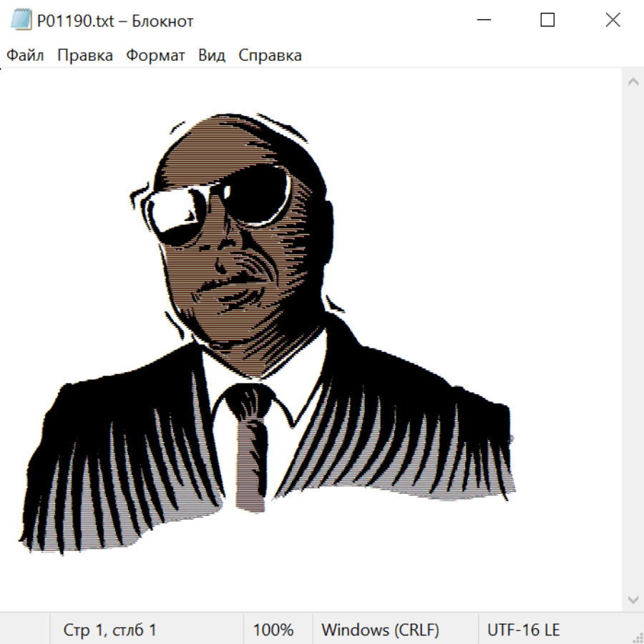The height and width of the screenshot is (644, 644).
Task: Open the Формат menu
Action: pyautogui.click(x=155, y=56)
